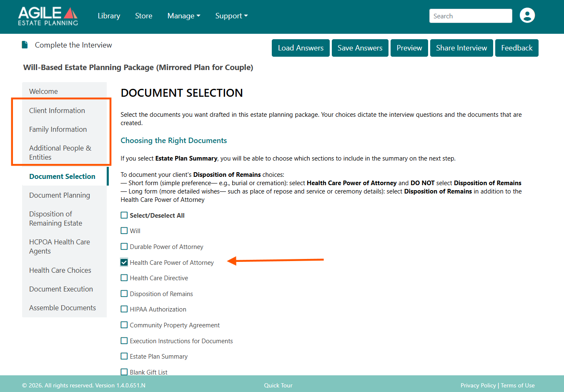Click the Share Interview button
The height and width of the screenshot is (392, 564).
pos(461,48)
